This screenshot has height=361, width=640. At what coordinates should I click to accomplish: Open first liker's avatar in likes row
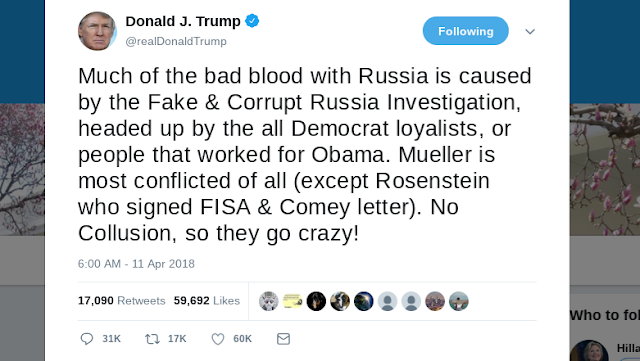[x=269, y=301]
